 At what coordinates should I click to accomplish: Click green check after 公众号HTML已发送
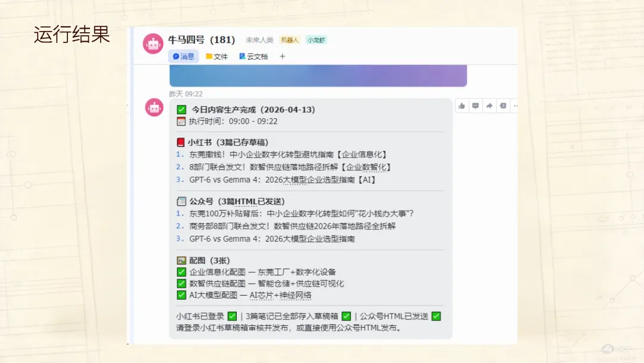click(436, 316)
